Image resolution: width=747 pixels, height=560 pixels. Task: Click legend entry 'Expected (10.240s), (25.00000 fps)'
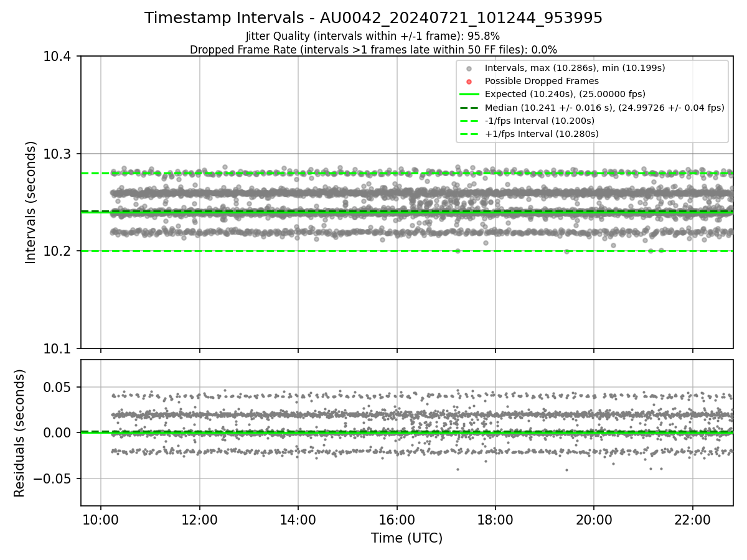pyautogui.click(x=565, y=94)
